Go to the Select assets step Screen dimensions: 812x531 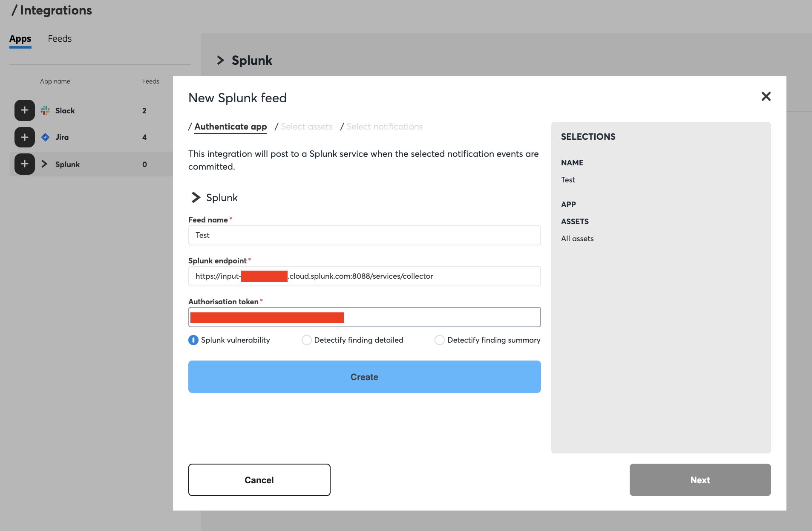pyautogui.click(x=307, y=127)
